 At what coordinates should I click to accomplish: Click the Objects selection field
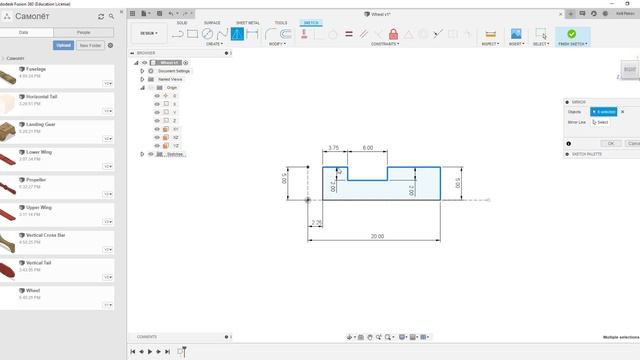coord(604,112)
